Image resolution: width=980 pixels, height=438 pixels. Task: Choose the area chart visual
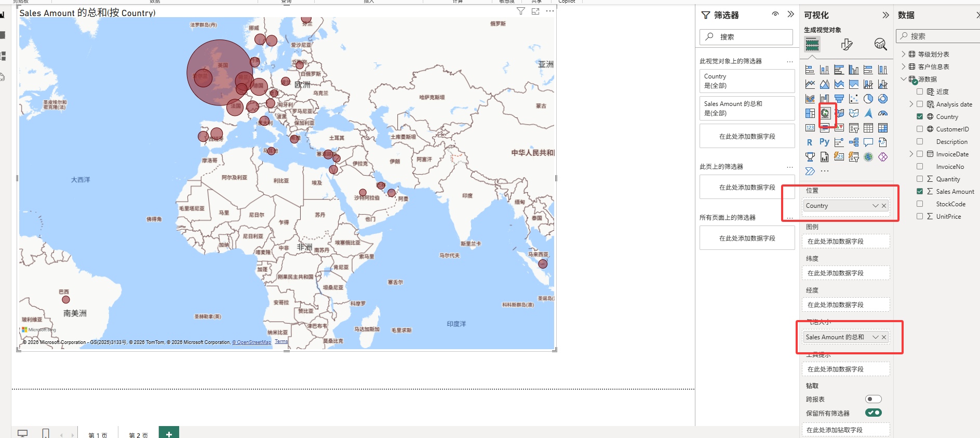click(x=824, y=84)
